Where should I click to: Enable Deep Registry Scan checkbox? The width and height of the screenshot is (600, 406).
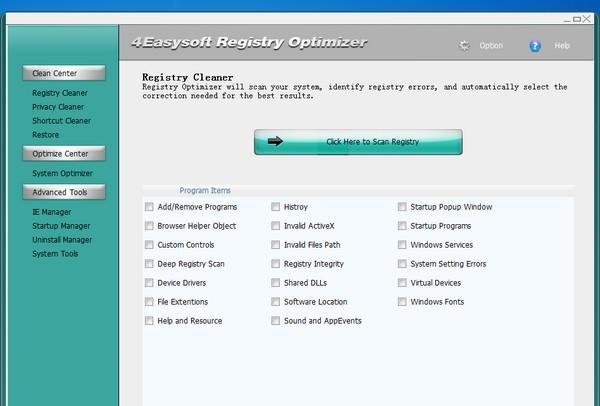[x=149, y=264]
